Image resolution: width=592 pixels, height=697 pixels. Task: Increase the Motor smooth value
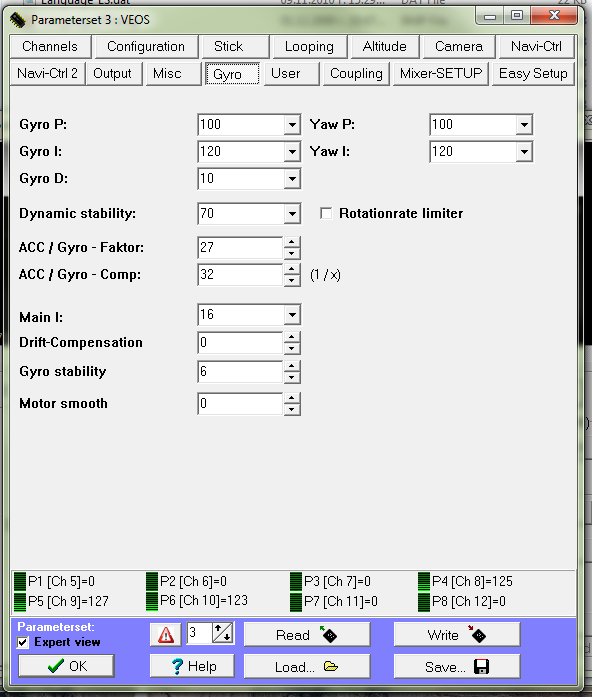292,398
